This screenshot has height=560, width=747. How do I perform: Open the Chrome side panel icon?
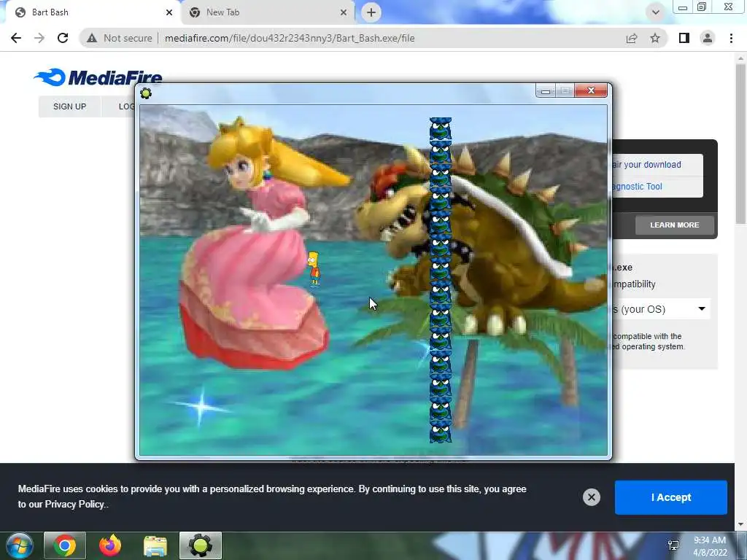(684, 38)
